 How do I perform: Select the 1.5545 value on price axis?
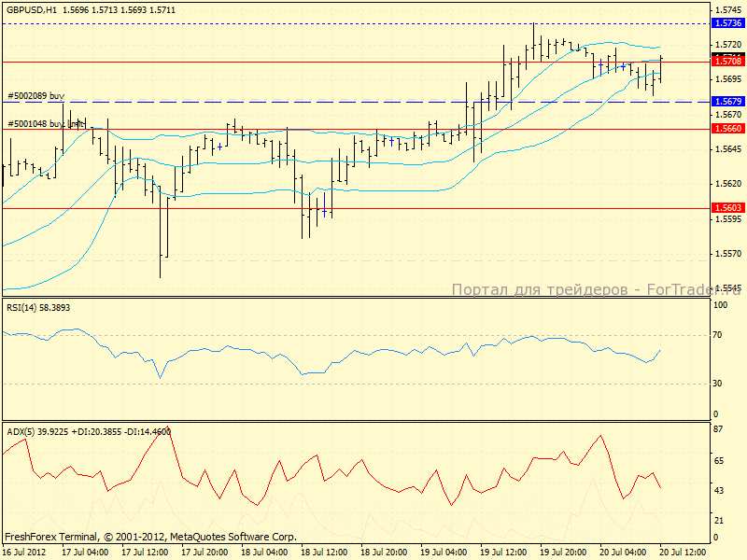(726, 288)
